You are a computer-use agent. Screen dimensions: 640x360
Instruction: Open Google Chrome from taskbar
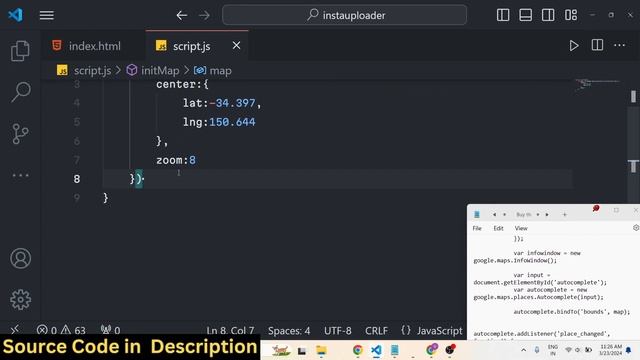(358, 350)
